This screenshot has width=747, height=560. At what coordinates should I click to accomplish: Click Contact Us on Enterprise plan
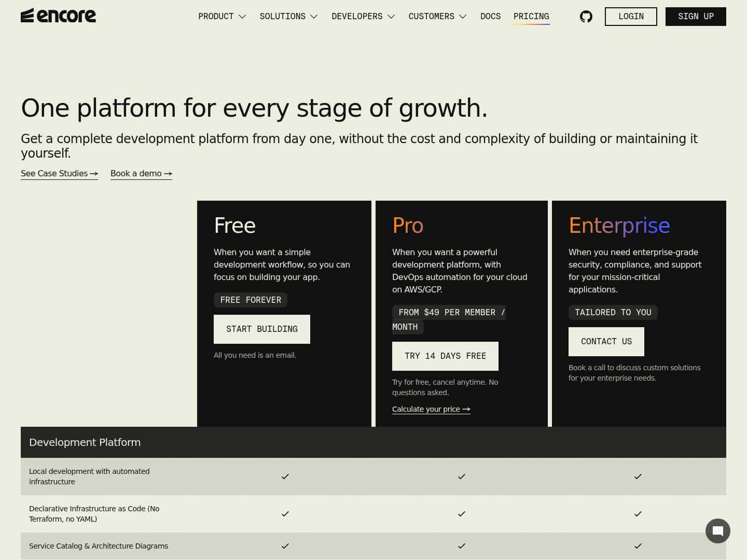coord(606,342)
